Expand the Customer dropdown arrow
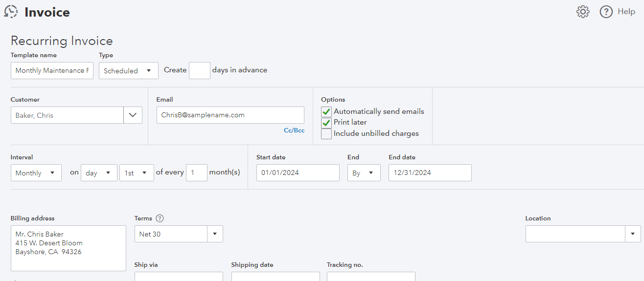Viewport: 644px width, 281px height. click(133, 115)
